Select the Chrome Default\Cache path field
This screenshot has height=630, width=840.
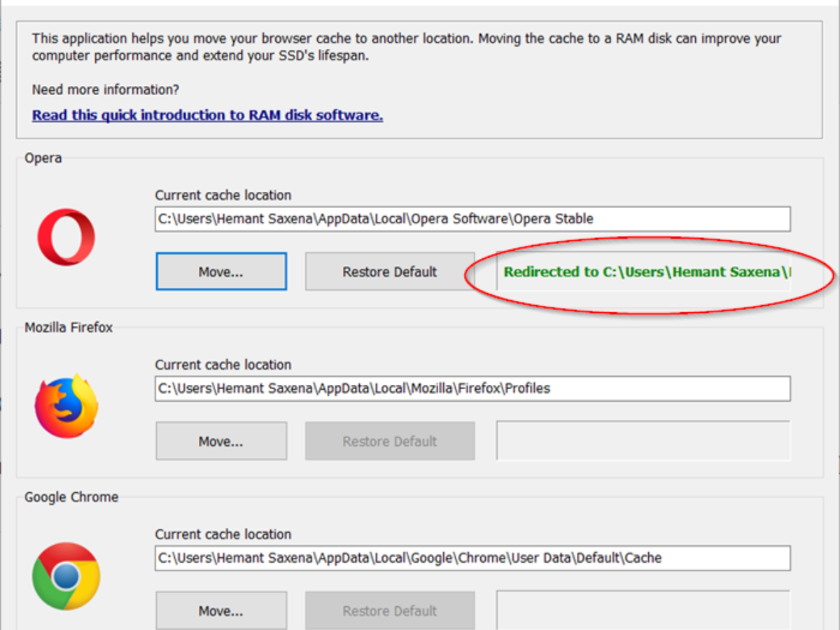(472, 558)
